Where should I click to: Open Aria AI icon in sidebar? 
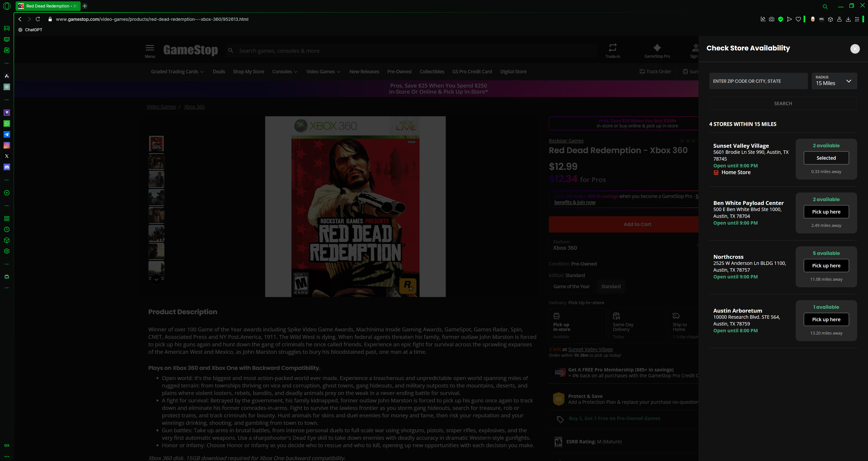click(7, 76)
